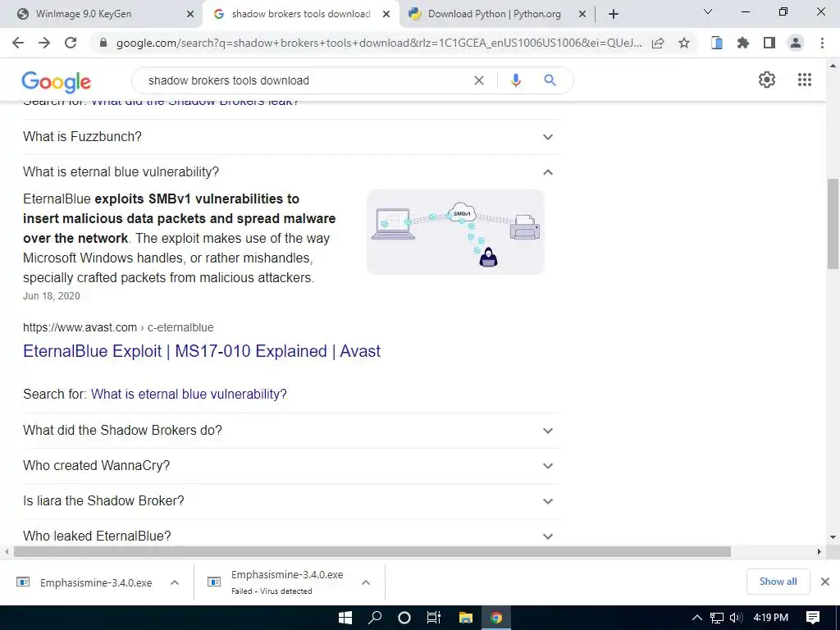Switch to the WinImage 9.0 KeyGen tab
The image size is (840, 630).
101,14
